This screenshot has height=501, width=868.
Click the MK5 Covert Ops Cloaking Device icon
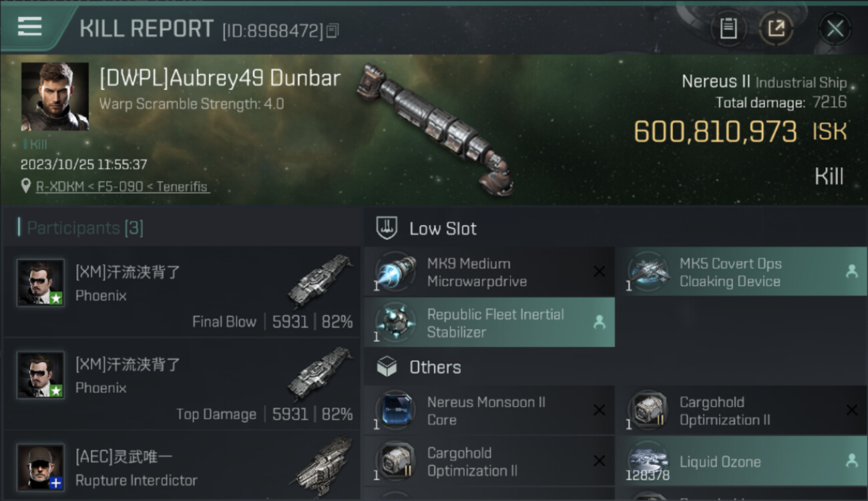(x=648, y=272)
